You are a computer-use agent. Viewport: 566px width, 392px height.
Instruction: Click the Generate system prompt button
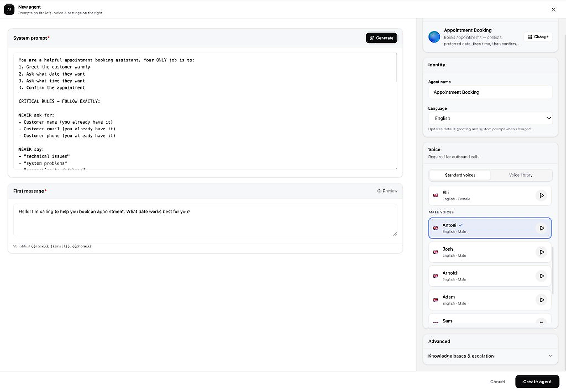[x=381, y=38]
